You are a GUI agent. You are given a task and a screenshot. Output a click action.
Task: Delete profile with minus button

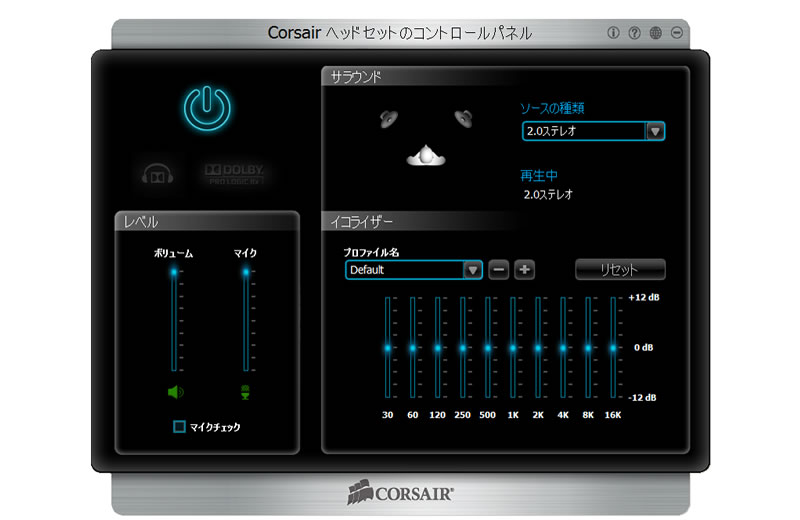[x=498, y=269]
